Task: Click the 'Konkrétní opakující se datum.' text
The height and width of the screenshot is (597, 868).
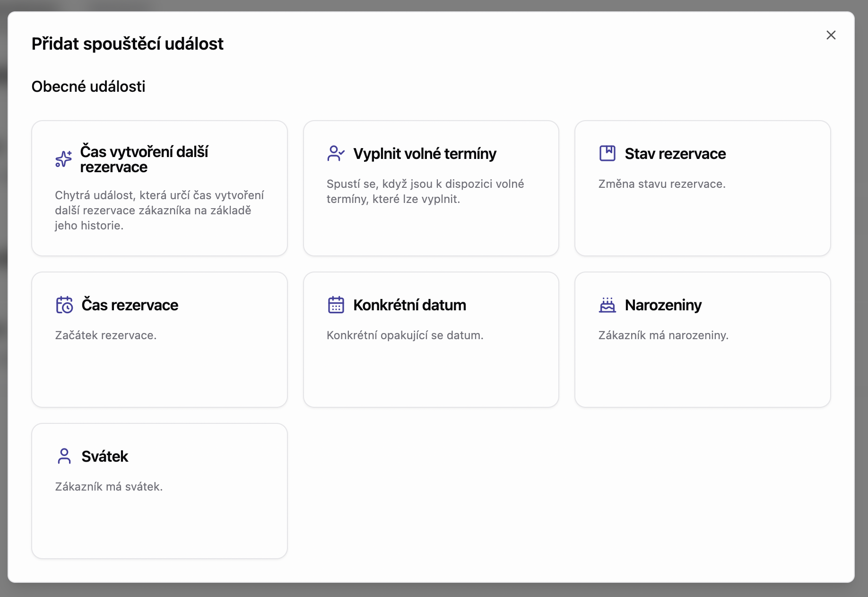Action: [x=405, y=335]
